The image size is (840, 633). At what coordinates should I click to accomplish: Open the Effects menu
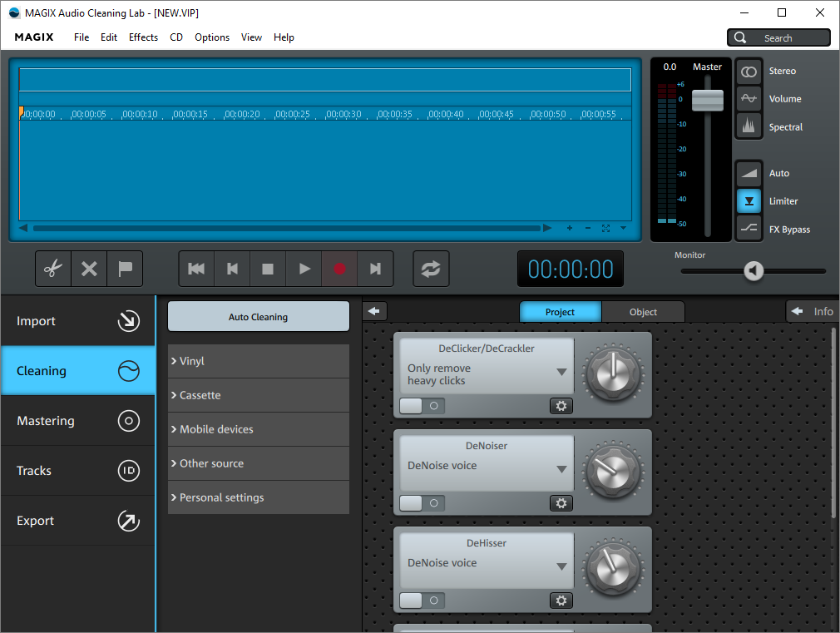[143, 37]
